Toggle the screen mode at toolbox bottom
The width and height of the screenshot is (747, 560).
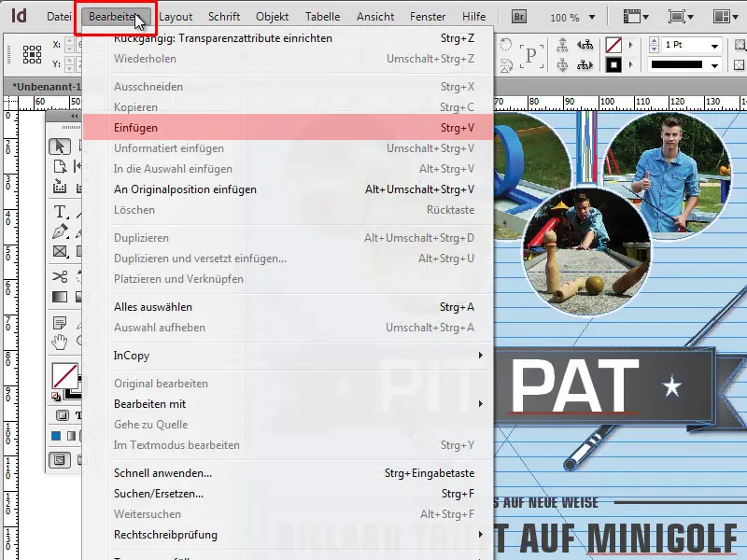click(x=60, y=460)
